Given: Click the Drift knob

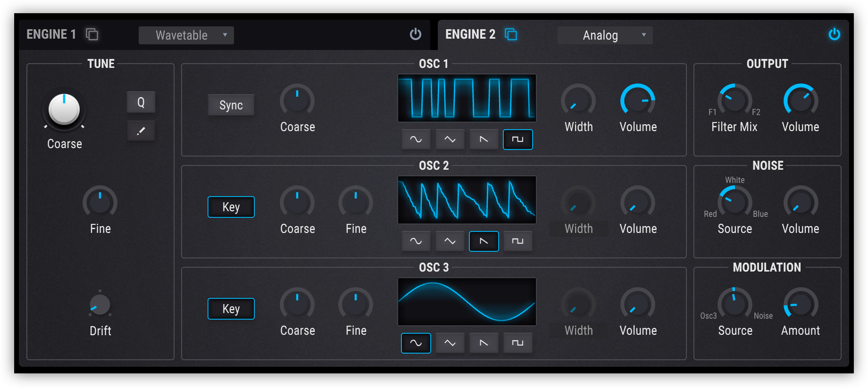Looking at the screenshot, I should (x=100, y=305).
